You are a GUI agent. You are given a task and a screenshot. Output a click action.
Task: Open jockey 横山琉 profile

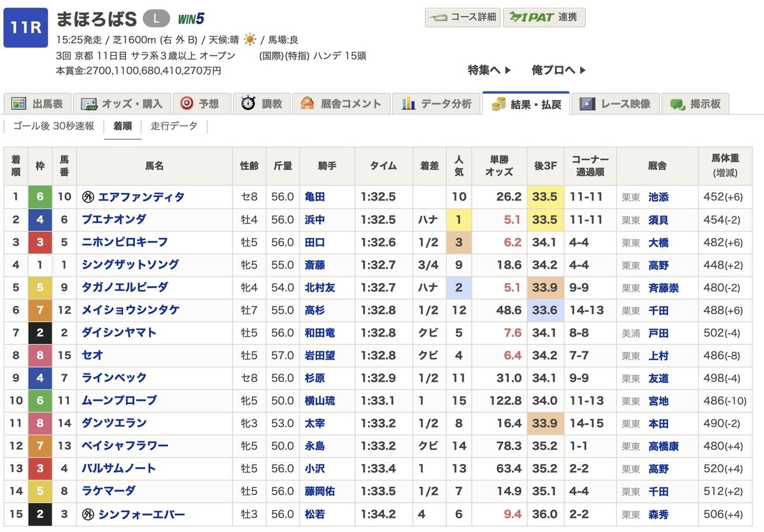tap(320, 401)
